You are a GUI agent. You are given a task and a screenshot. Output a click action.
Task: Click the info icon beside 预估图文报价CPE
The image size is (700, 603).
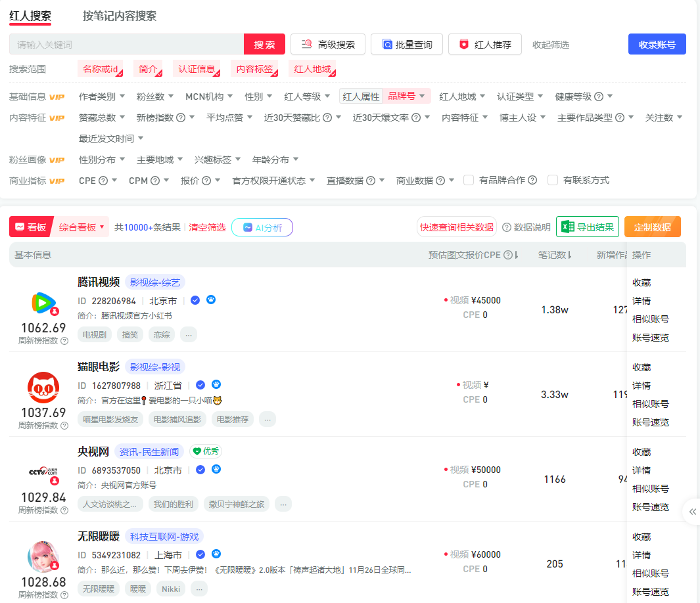point(508,255)
